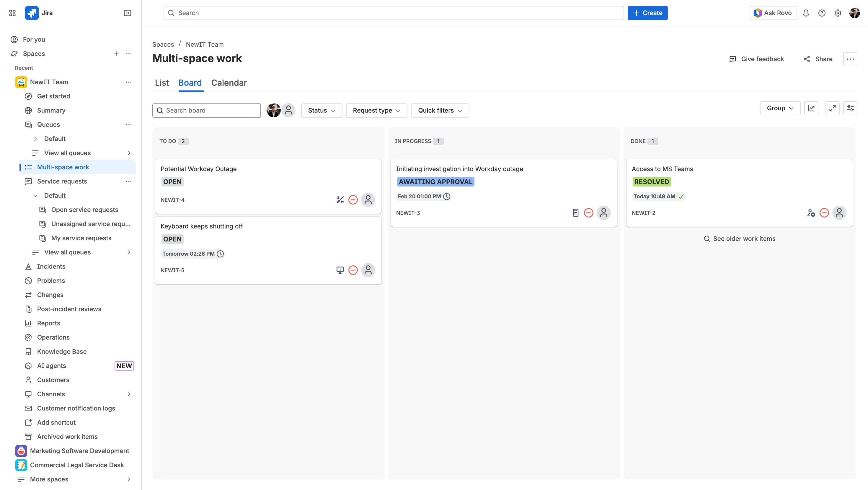Click hardware icon on NEWIT-5 card

(340, 270)
